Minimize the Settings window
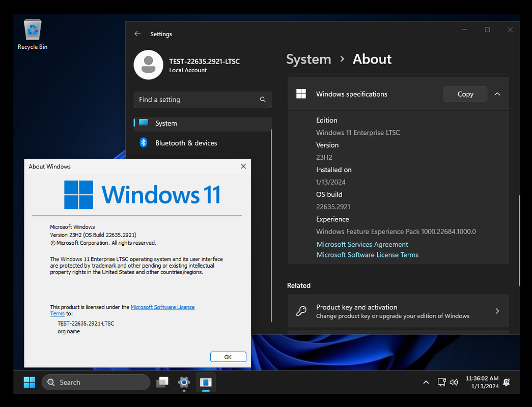Screen dimensions: 532x407 click(x=464, y=30)
